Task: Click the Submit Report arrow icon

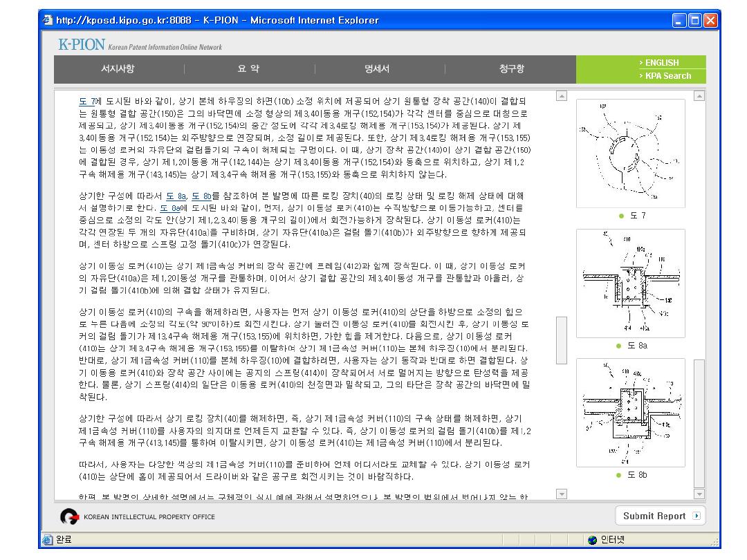Action: click(x=697, y=516)
